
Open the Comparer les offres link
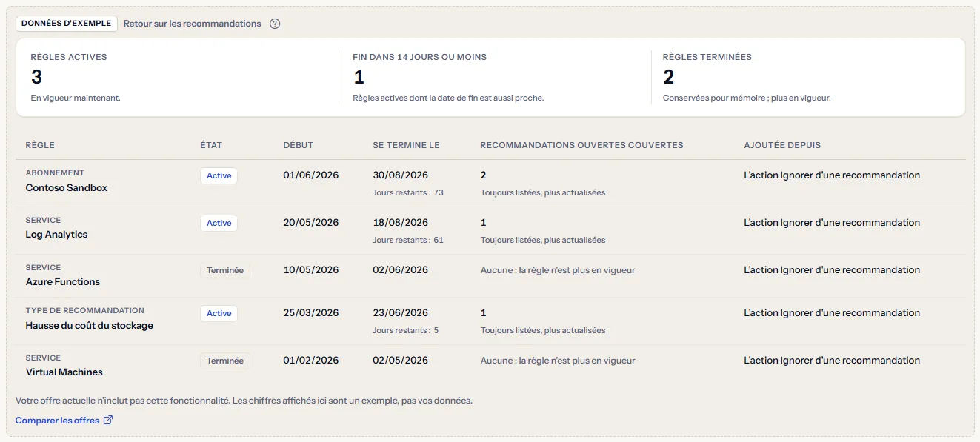(x=64, y=421)
